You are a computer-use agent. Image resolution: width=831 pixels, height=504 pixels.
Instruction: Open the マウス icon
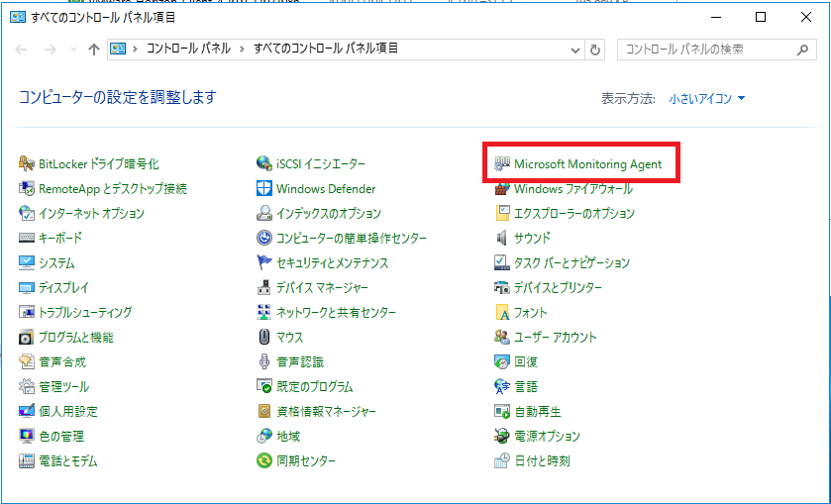coord(263,337)
